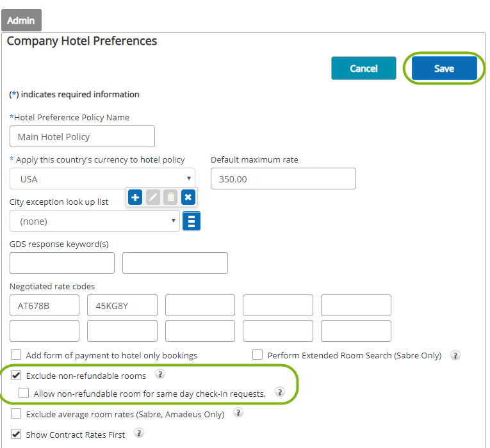Open help for Perform Extended Room Search
The image size is (490, 448).
click(455, 355)
